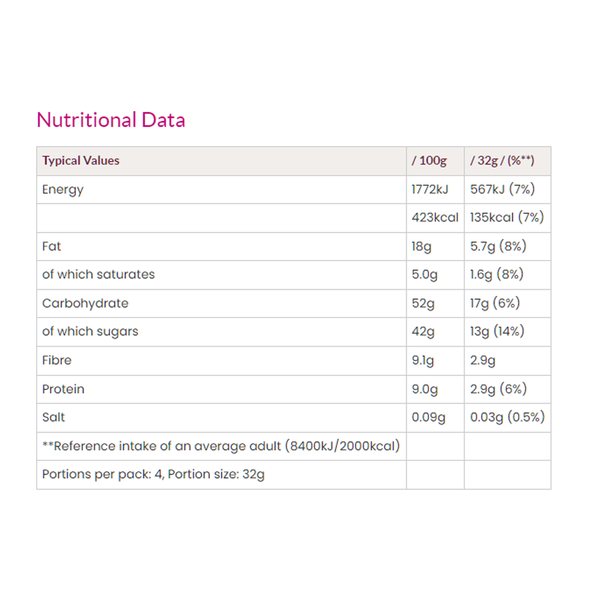Click the Fibre row label
Viewport: 600px width, 600px height.
(56, 360)
